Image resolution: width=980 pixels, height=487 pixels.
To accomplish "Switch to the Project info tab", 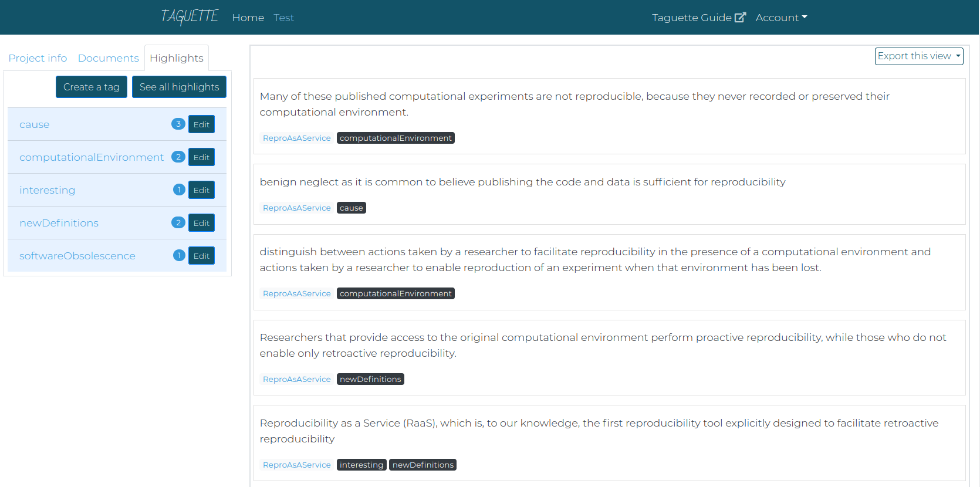I will tap(38, 58).
